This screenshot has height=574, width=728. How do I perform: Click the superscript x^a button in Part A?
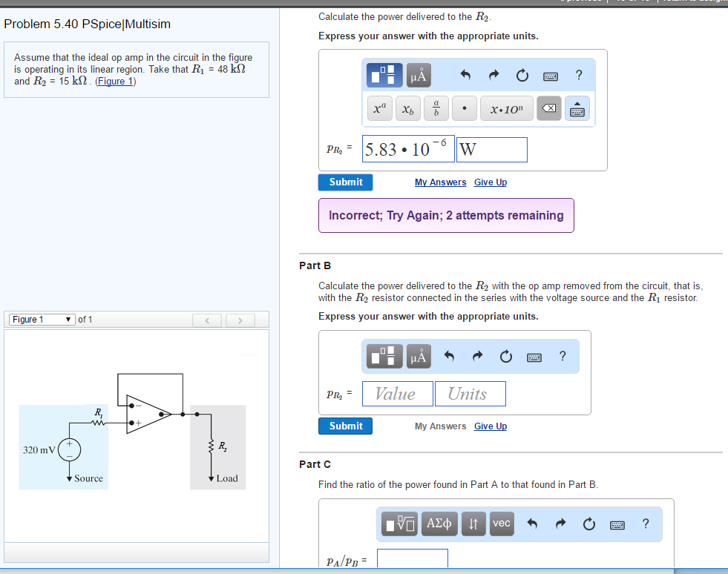point(379,110)
